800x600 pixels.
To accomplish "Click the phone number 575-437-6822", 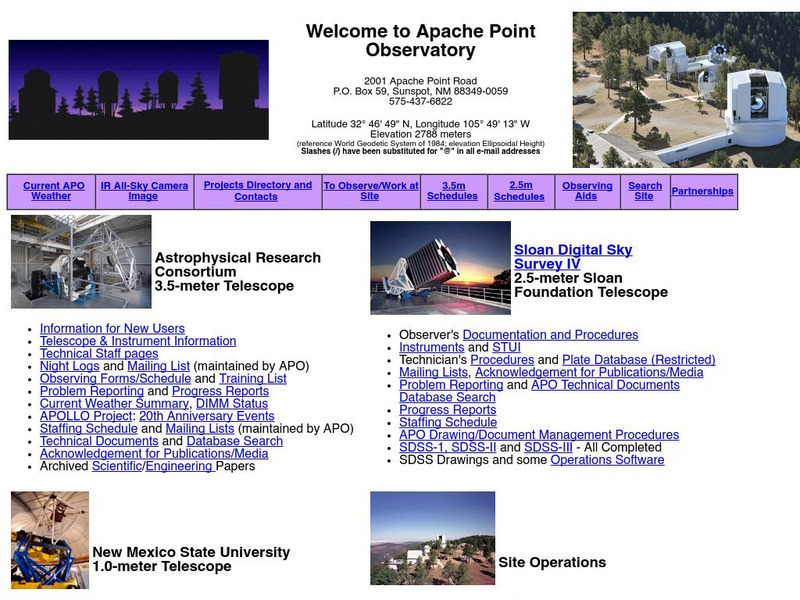I will point(420,102).
